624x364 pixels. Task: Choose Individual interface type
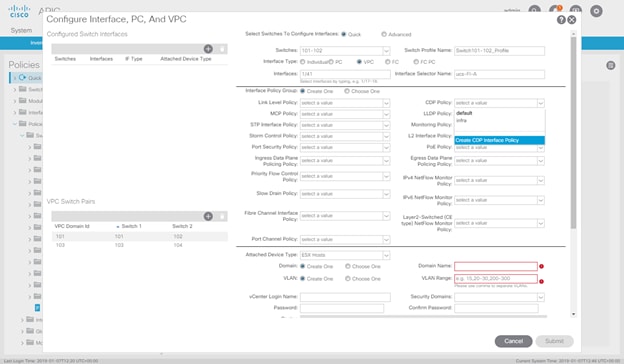click(x=302, y=62)
